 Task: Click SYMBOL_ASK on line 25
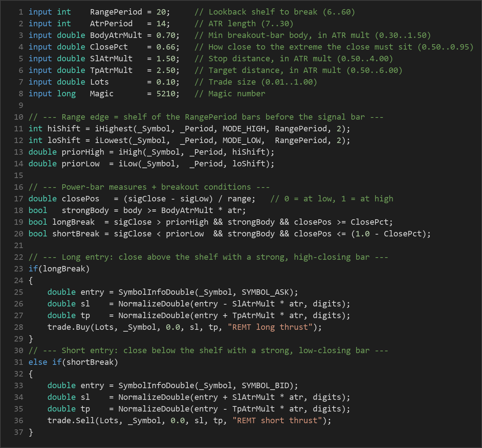(x=265, y=292)
